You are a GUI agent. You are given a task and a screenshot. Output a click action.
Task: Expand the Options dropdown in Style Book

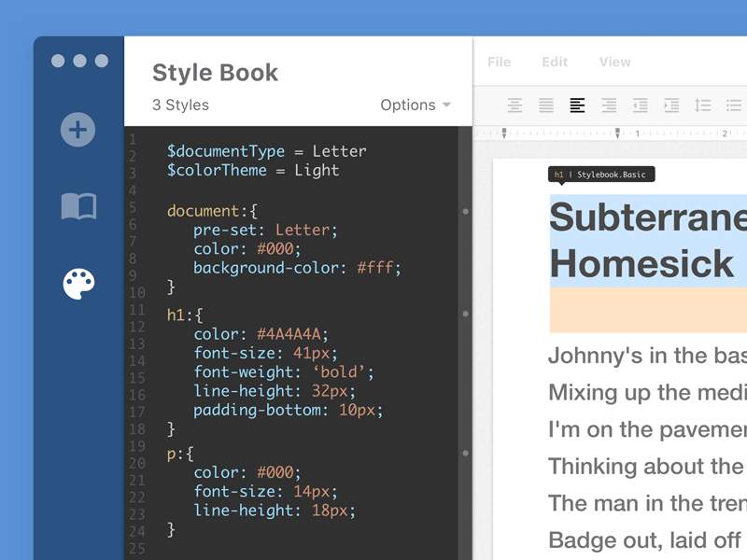(x=416, y=105)
